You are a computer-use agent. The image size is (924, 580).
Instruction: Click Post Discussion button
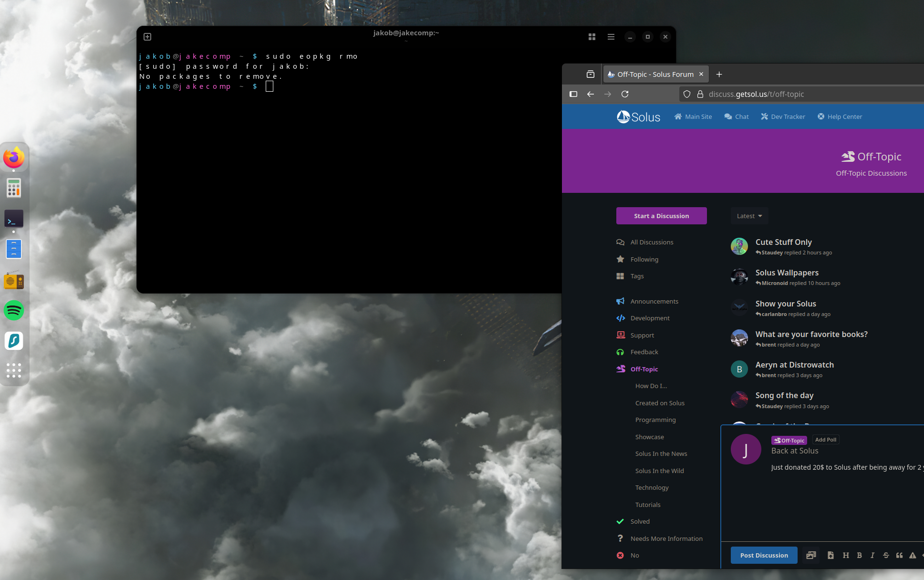[x=764, y=555]
